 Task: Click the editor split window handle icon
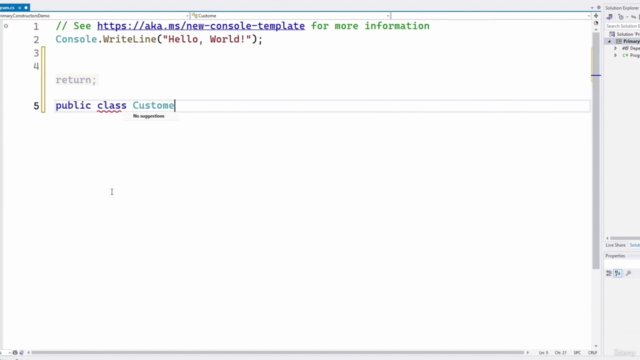(x=596, y=16)
